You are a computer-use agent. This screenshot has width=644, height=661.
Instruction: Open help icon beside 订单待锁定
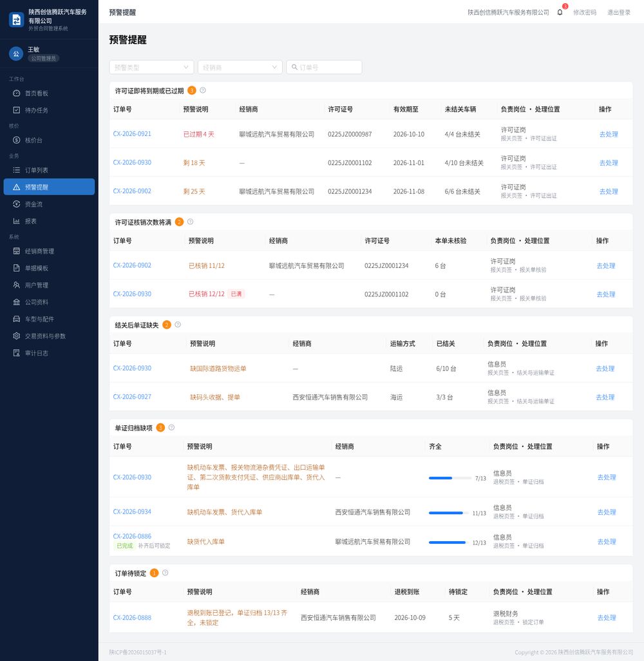(166, 573)
